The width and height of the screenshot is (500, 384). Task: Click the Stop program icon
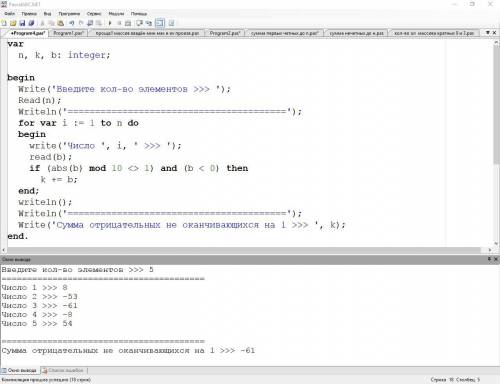click(119, 23)
